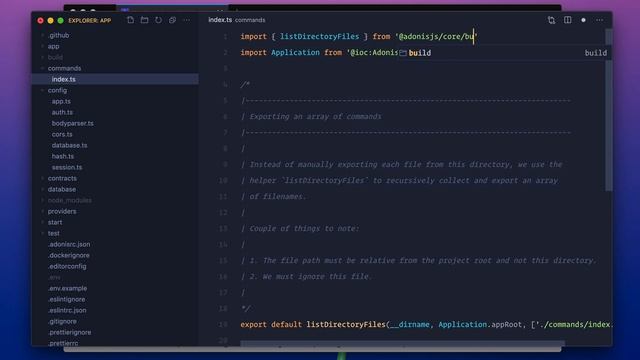Screen dimensions: 640x360
Task: Refresh the Explorer file tree
Action: tap(158, 20)
